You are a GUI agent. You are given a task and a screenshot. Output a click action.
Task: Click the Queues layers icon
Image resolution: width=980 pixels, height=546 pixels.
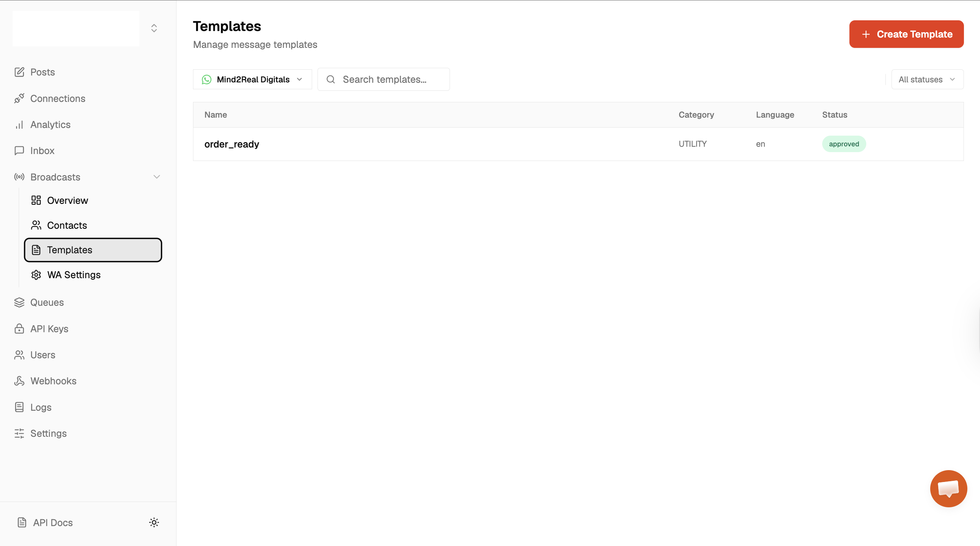(19, 302)
